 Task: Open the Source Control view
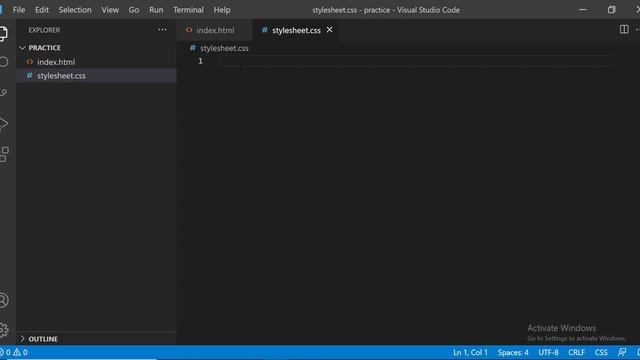[3, 93]
